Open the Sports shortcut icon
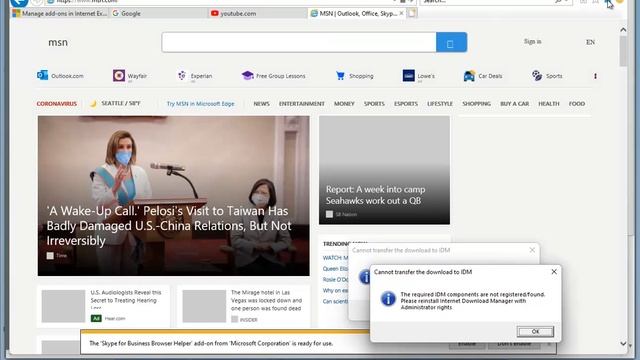The width and height of the screenshot is (640, 360). point(537,76)
